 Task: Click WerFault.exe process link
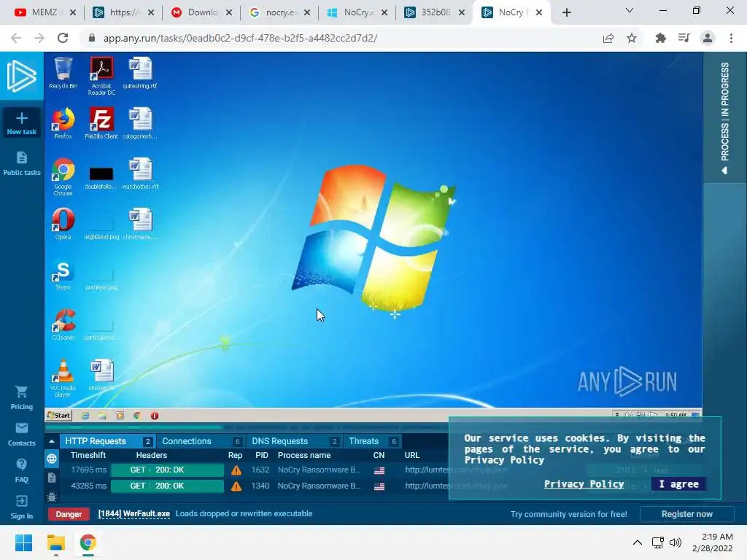point(134,514)
